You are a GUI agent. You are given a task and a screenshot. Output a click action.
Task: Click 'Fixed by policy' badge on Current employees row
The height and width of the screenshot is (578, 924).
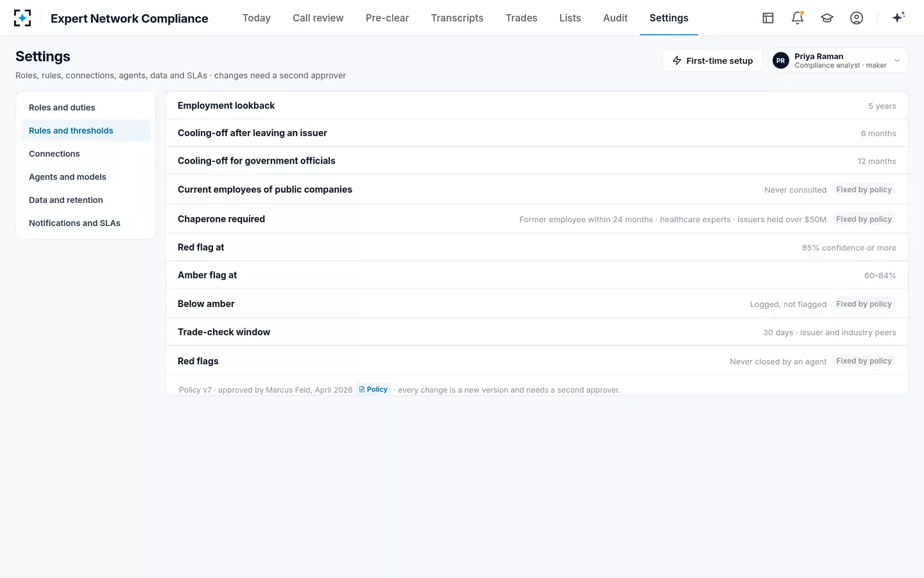(864, 189)
